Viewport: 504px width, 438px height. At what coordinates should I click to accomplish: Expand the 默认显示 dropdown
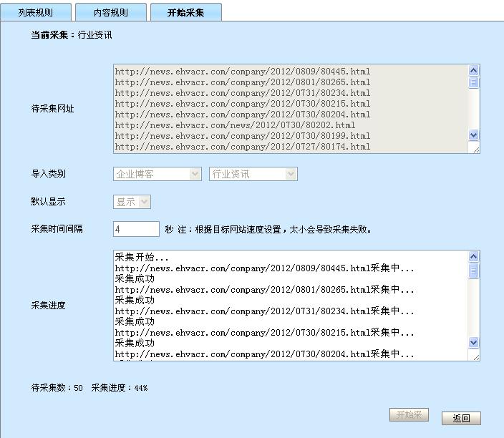point(132,202)
